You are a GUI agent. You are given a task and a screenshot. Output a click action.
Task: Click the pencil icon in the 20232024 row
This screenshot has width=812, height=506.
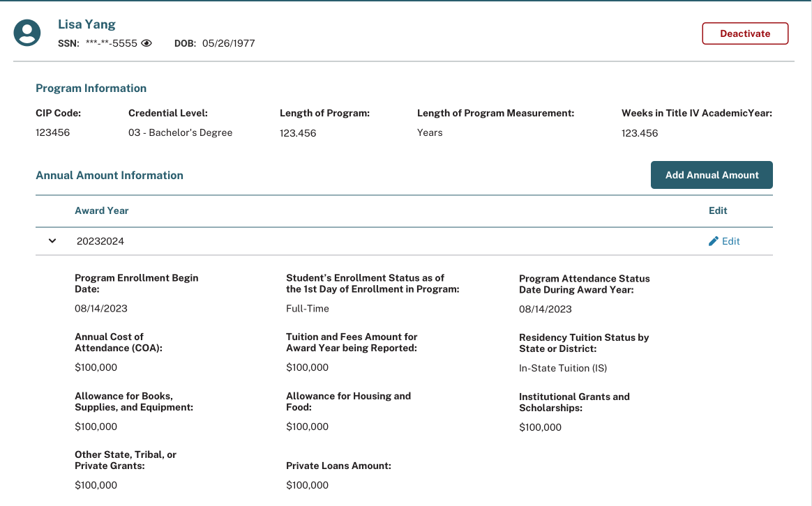(713, 241)
